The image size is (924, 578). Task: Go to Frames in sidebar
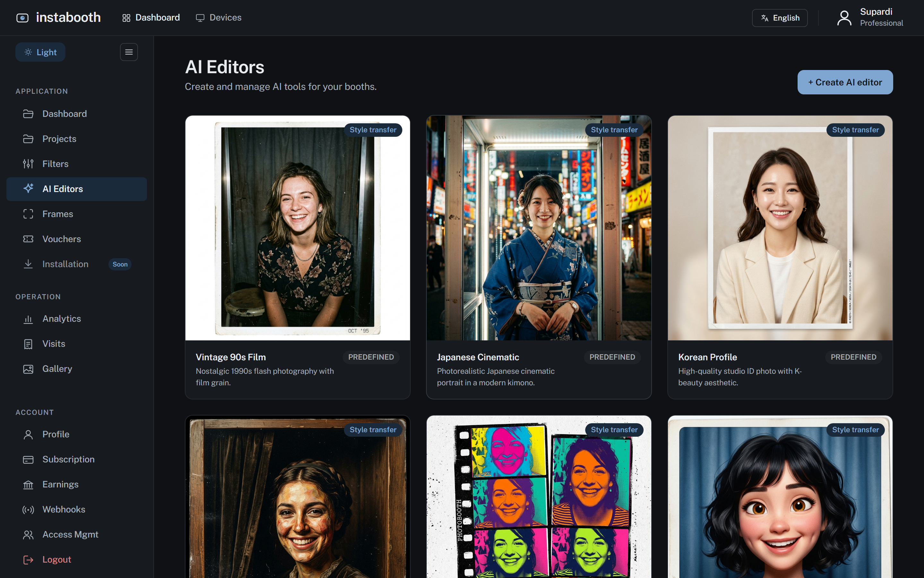(x=76, y=214)
